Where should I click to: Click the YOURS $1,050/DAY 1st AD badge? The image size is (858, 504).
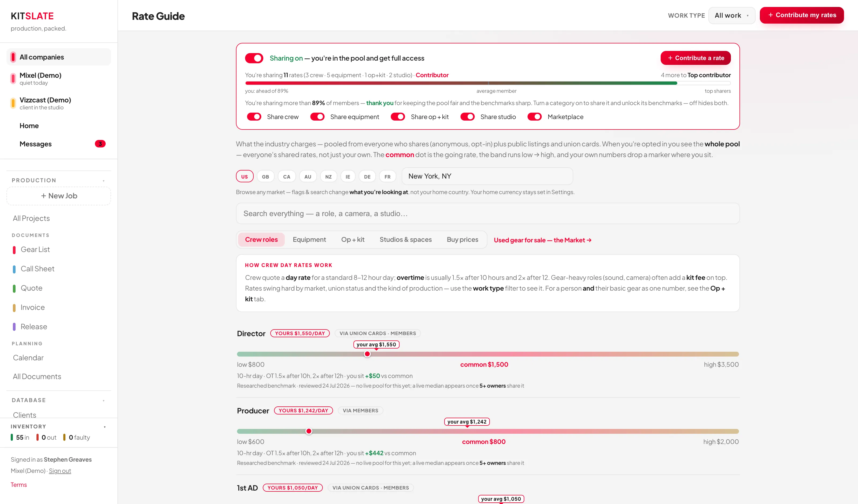point(293,488)
